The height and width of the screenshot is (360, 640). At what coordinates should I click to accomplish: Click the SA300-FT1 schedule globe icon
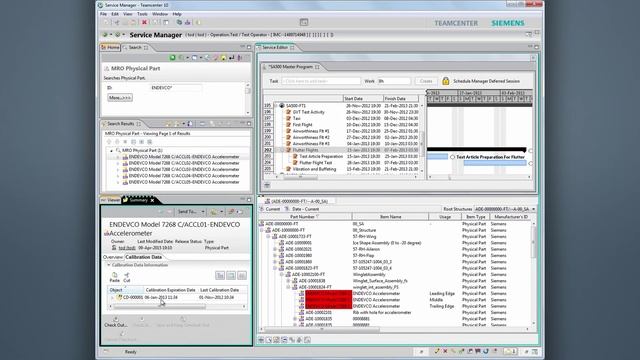(x=282, y=106)
